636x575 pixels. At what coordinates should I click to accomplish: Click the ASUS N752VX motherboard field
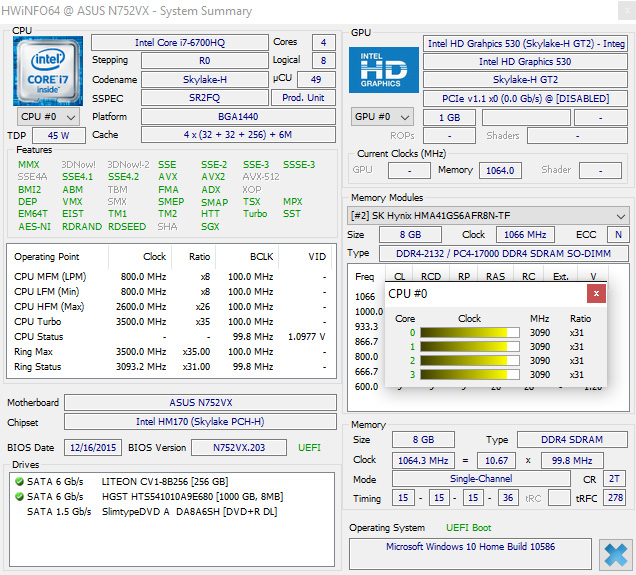pyautogui.click(x=200, y=403)
